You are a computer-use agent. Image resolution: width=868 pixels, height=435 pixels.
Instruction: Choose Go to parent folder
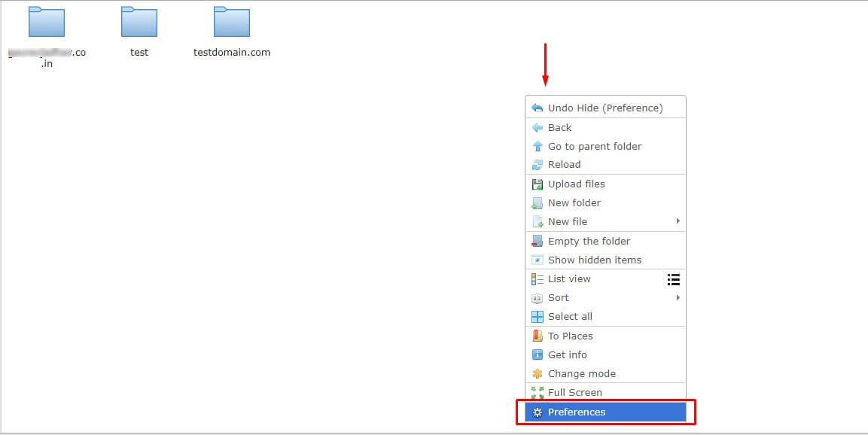point(605,147)
